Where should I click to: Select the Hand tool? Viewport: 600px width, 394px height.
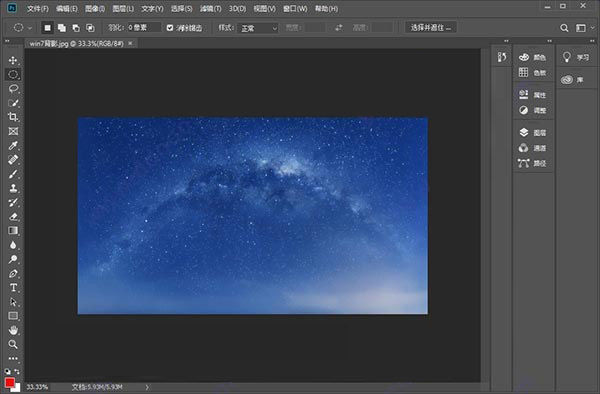pos(13,330)
